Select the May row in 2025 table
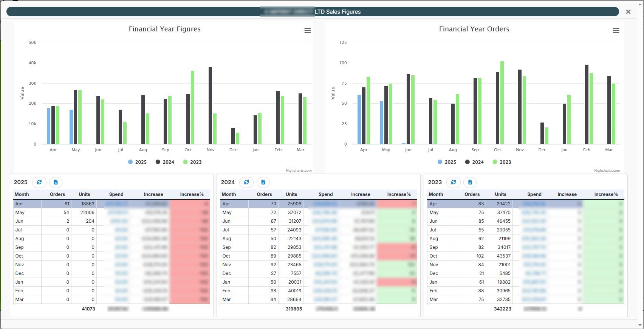The height and width of the screenshot is (329, 644). pyautogui.click(x=20, y=213)
